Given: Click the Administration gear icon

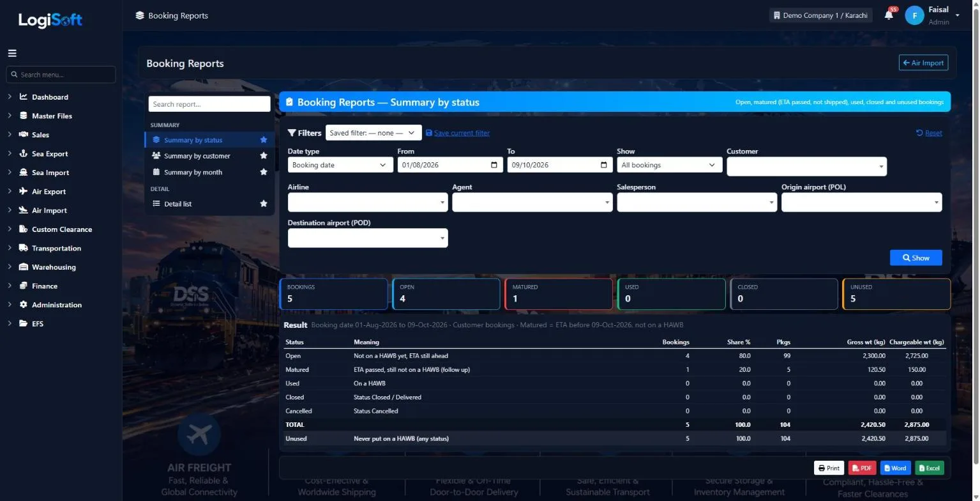Looking at the screenshot, I should (24, 305).
